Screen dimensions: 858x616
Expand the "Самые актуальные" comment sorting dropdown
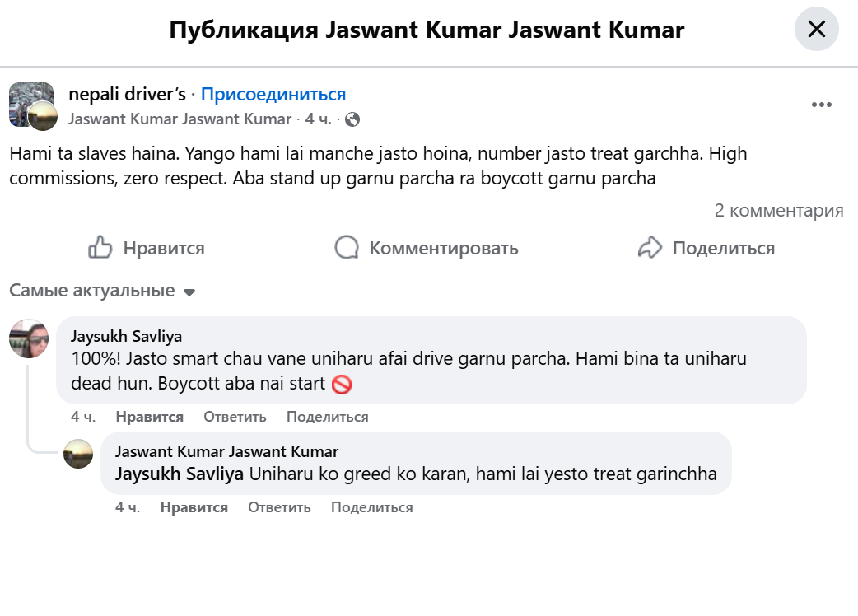(x=102, y=291)
